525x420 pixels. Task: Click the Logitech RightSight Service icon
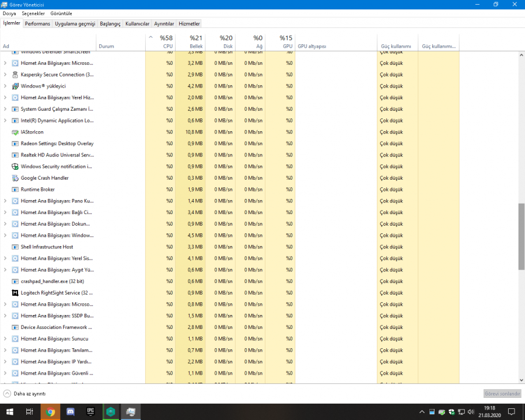pos(15,293)
